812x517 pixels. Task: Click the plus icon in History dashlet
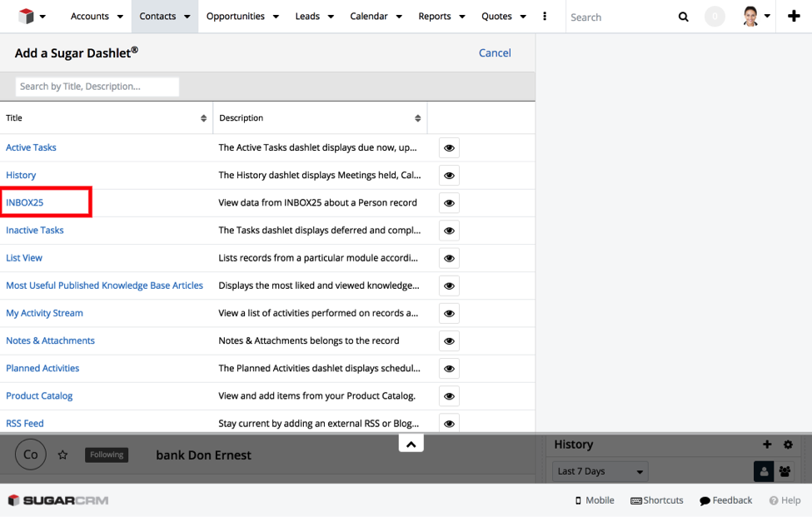point(768,444)
